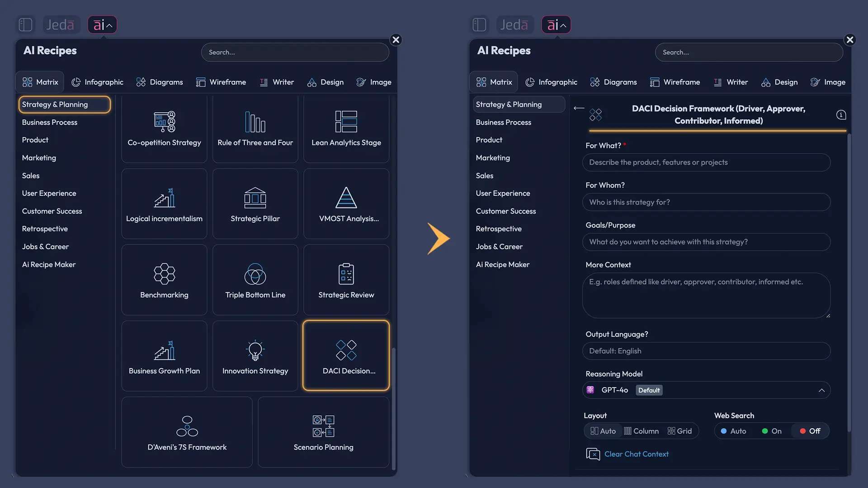This screenshot has height=488, width=868.
Task: Open the Scenario Planning recipe
Action: [323, 432]
